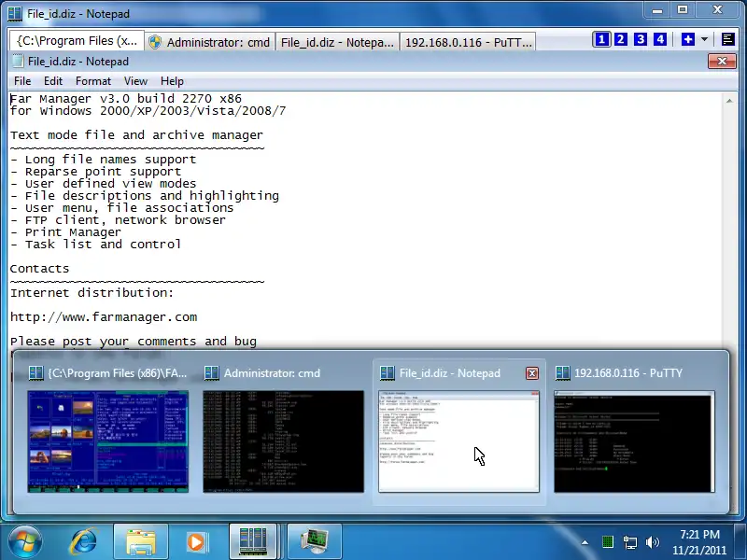This screenshot has height=560, width=747.
Task: Show hidden tray icons arrow
Action: [585, 542]
